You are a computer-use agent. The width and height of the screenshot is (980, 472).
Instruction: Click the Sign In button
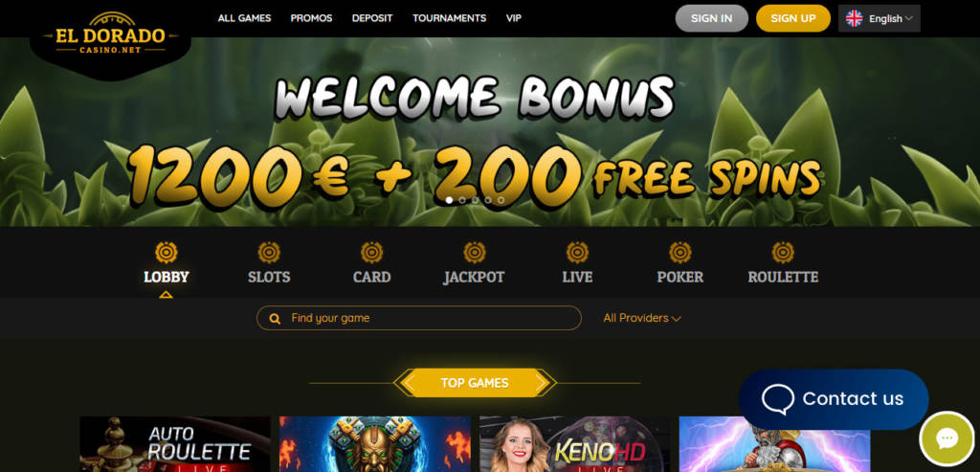(711, 19)
